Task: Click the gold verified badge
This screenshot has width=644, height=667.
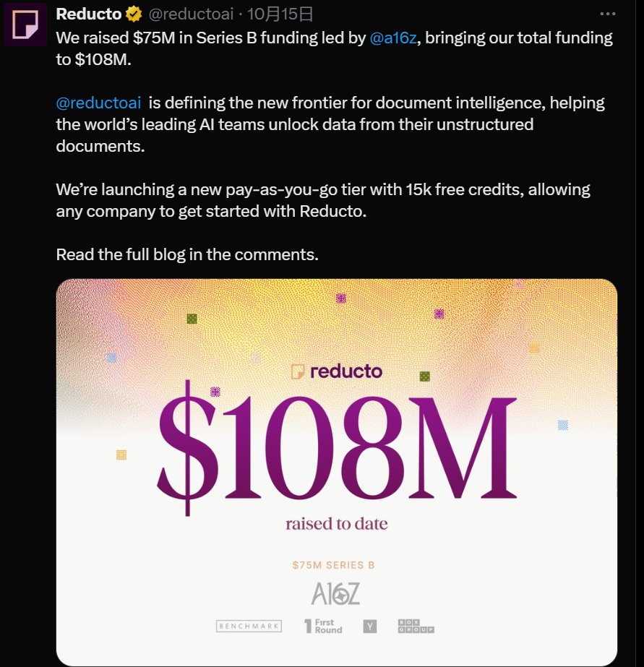Action: (x=134, y=14)
